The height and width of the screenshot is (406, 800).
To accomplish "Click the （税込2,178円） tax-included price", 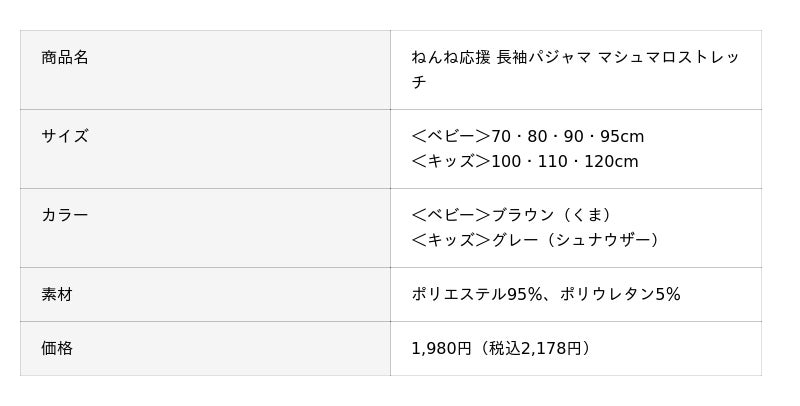I will 535,349.
